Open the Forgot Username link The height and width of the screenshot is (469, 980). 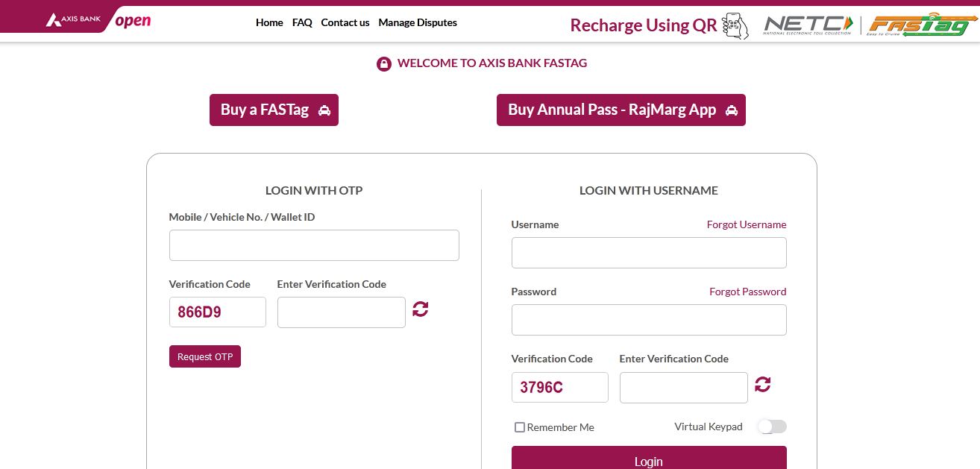click(x=747, y=224)
